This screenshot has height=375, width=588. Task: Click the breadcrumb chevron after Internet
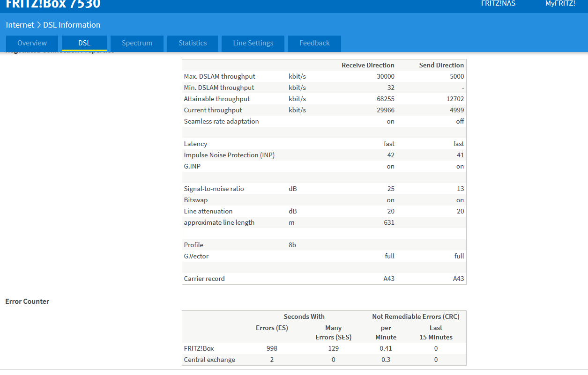point(39,25)
